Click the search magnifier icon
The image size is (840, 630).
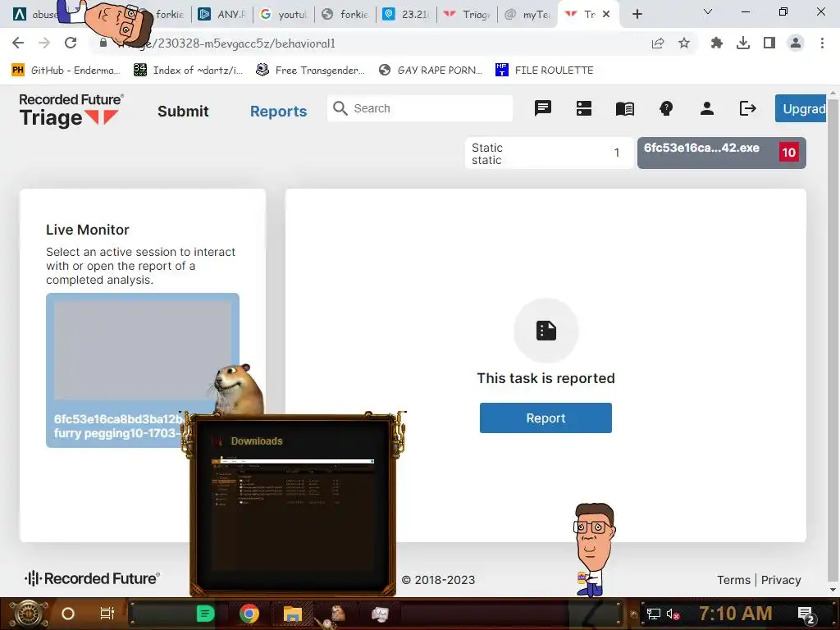point(340,108)
